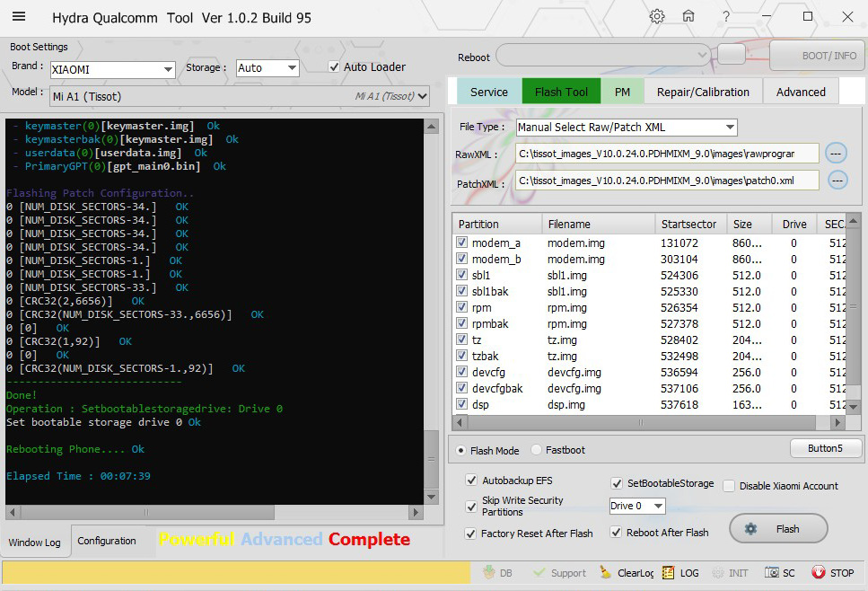868x591 pixels.
Task: Select Fastboot radio button
Action: 536,450
